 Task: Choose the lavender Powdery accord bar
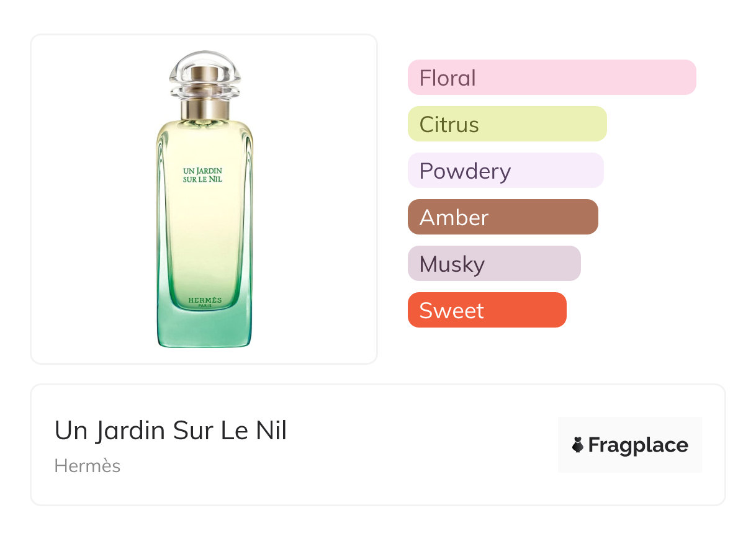pyautogui.click(x=506, y=171)
